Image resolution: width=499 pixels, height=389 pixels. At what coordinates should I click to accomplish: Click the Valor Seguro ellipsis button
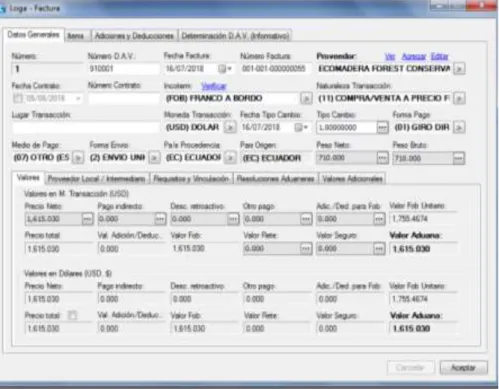coord(379,249)
